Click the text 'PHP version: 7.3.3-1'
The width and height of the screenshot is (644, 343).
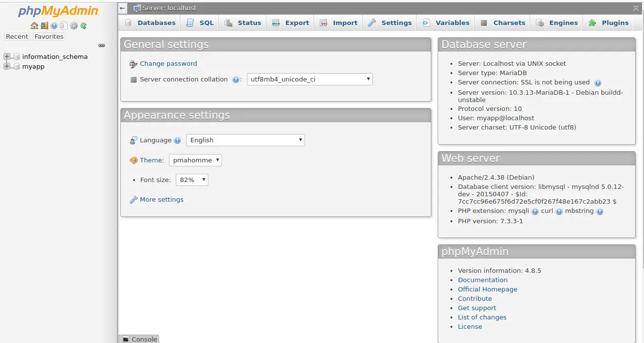tap(490, 221)
